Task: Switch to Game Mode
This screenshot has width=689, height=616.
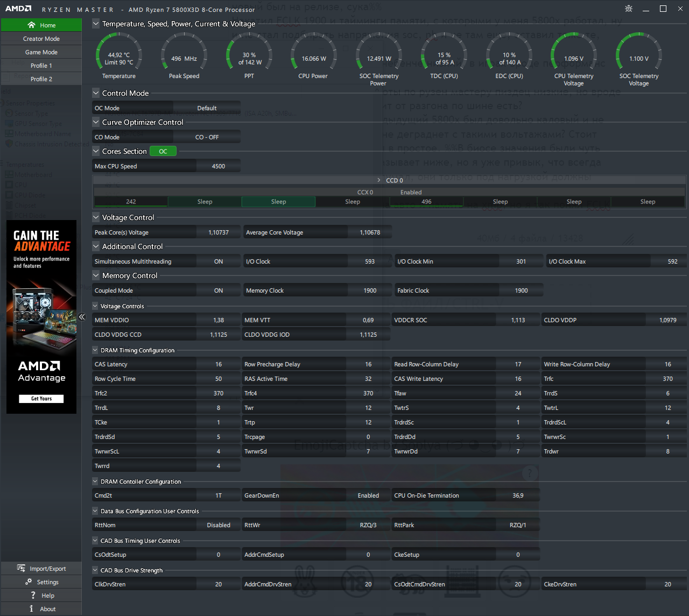Action: pos(41,52)
